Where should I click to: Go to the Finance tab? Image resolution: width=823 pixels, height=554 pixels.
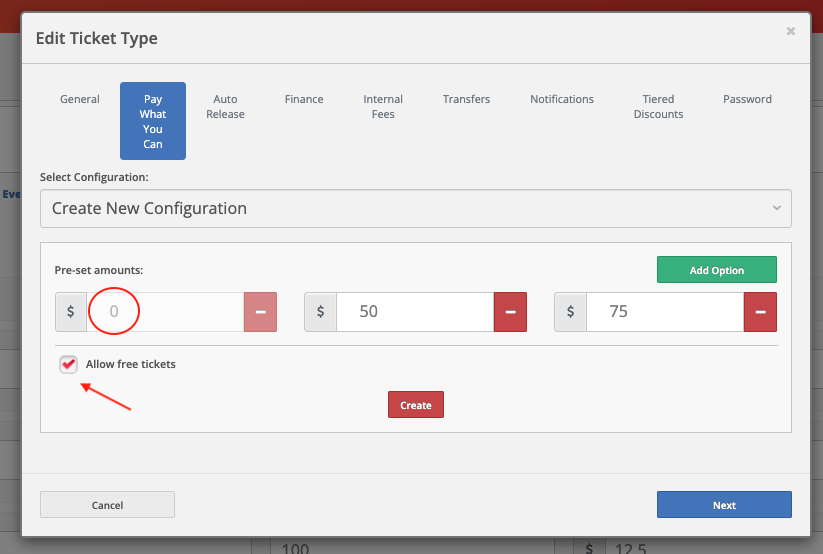pyautogui.click(x=304, y=99)
